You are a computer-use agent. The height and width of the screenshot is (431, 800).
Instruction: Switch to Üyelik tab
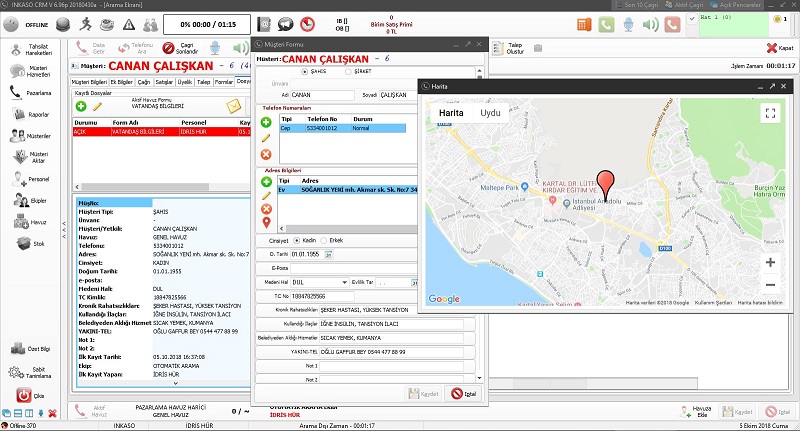click(184, 82)
